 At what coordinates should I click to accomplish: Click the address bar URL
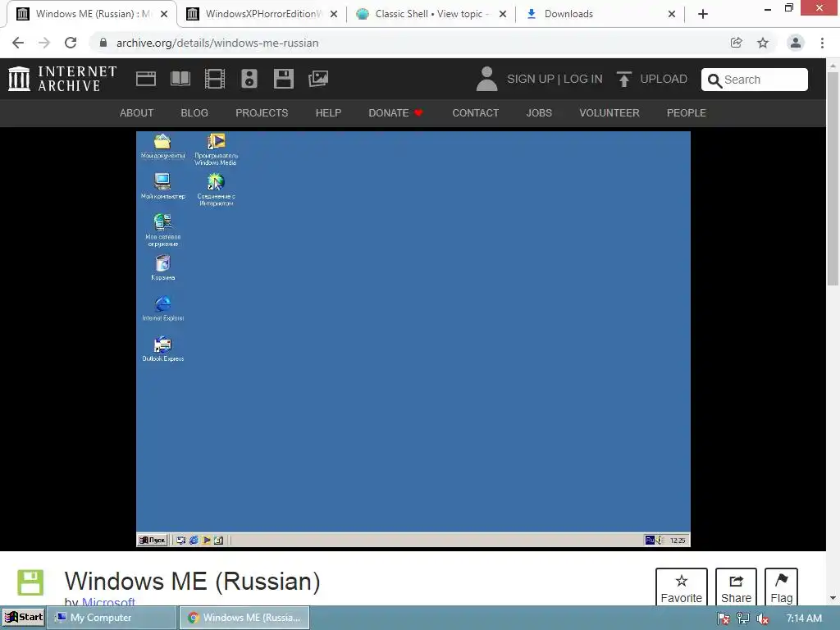coord(217,43)
